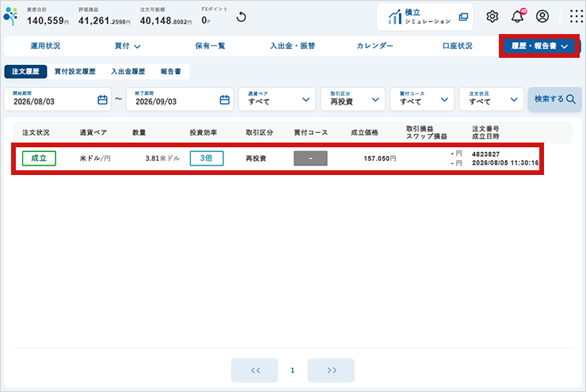This screenshot has width=586, height=392.
Task: Click the 注文可能額 value 40,148
Action: (x=166, y=21)
